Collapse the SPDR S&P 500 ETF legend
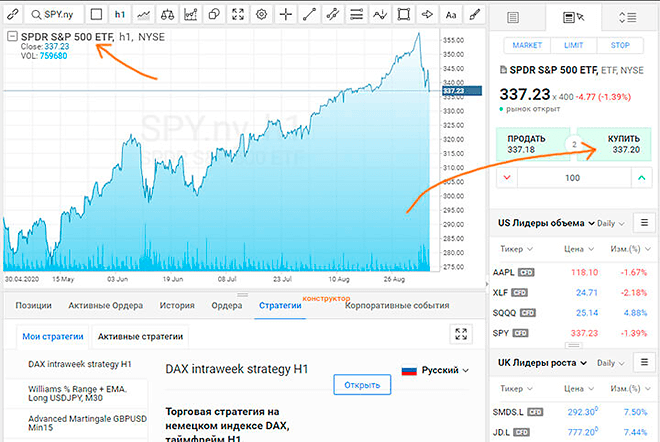This screenshot has width=660, height=442. [x=12, y=36]
